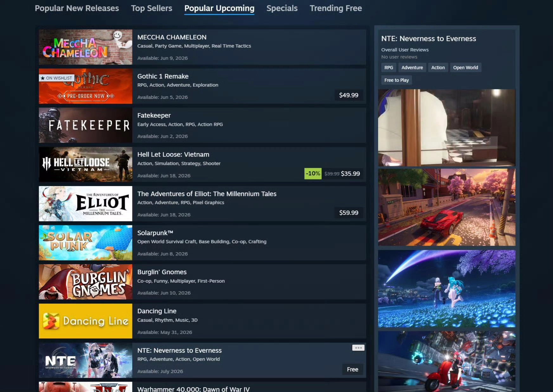This screenshot has width=553, height=392.
Task: Switch to Trending Free tab
Action: pos(336,8)
